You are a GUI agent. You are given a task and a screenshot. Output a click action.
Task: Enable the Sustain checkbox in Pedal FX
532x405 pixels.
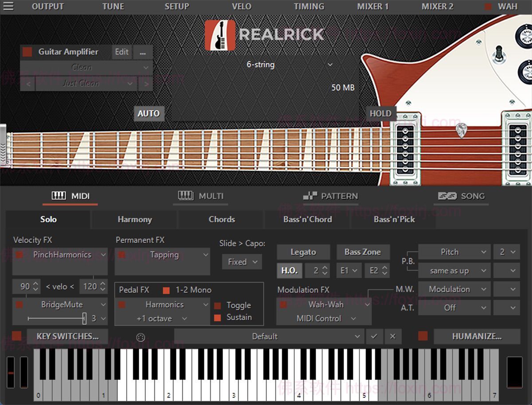[217, 317]
